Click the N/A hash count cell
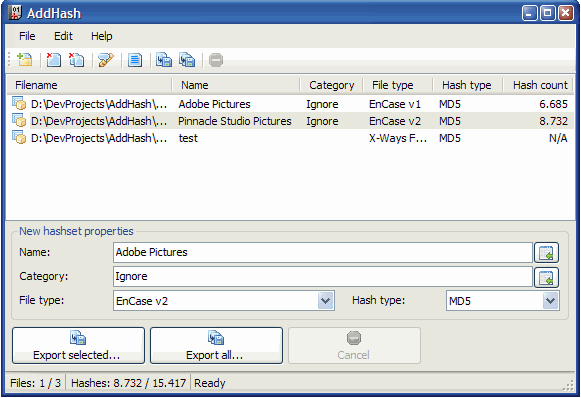This screenshot has width=581, height=398. click(x=558, y=138)
